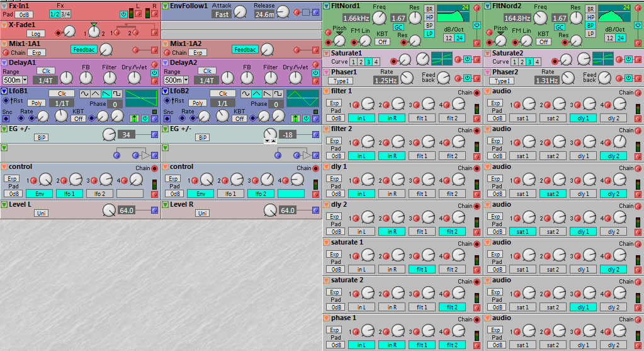644x351 pixels.
Task: Open DelayA2 Range dropdown showing 500m
Action: pyautogui.click(x=176, y=80)
